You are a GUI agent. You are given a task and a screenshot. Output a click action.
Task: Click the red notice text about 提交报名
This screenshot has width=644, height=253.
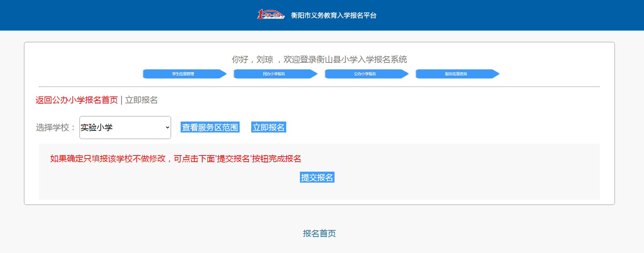point(175,159)
